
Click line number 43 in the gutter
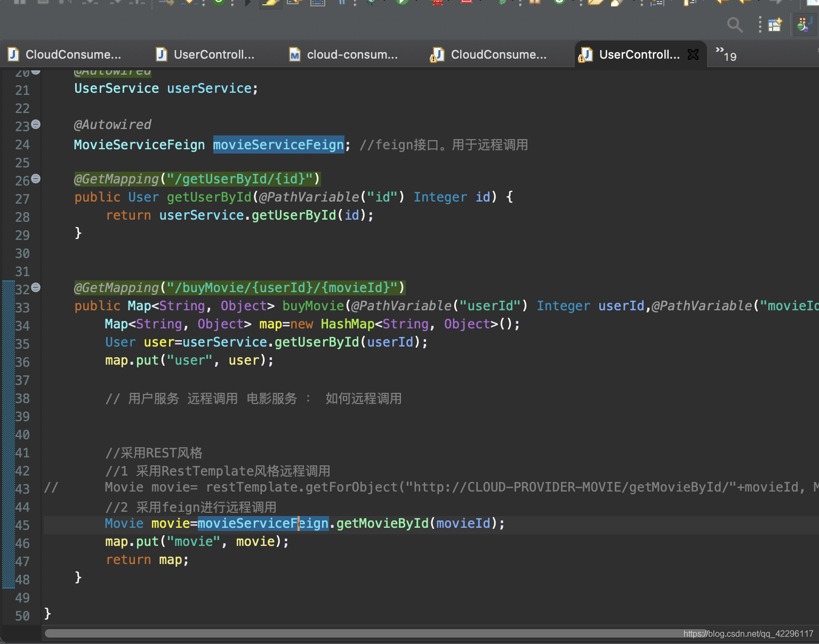pyautogui.click(x=22, y=489)
